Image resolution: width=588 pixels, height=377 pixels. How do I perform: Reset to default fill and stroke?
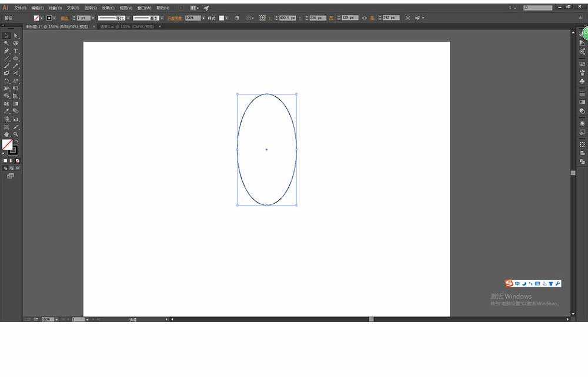[4, 153]
